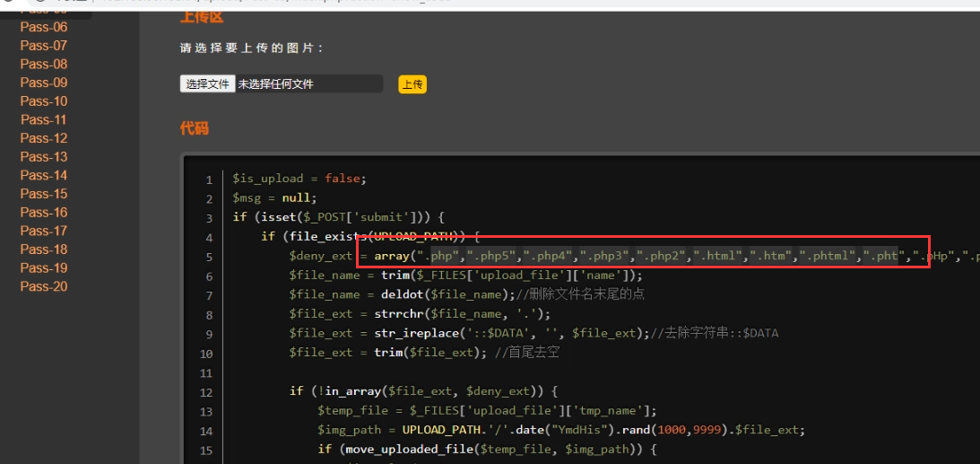Switch to the Pass-12 page
The height and width of the screenshot is (464, 980).
44,138
